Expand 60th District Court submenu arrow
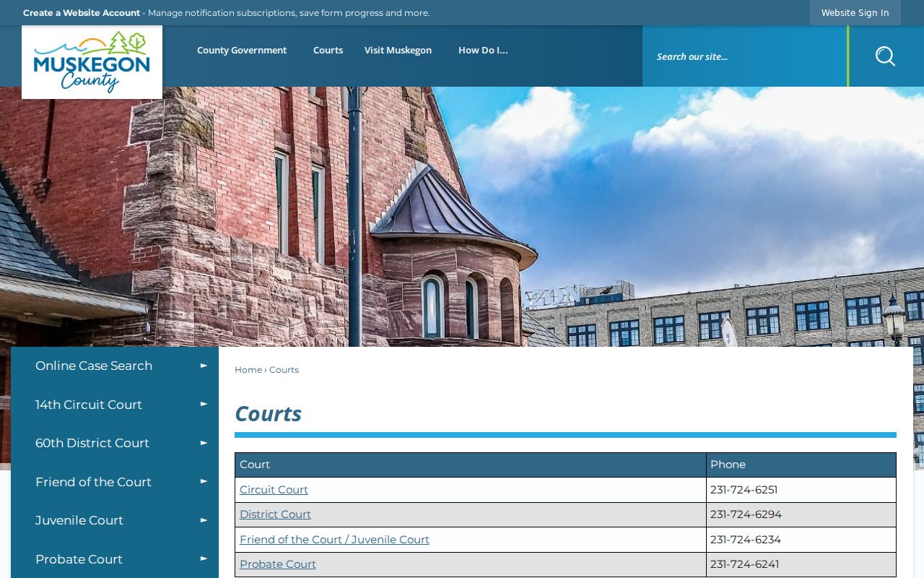Image resolution: width=924 pixels, height=578 pixels. click(x=204, y=443)
